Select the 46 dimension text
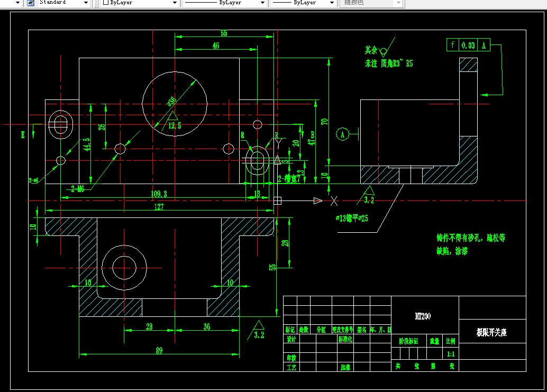547x392 pixels. click(x=216, y=45)
